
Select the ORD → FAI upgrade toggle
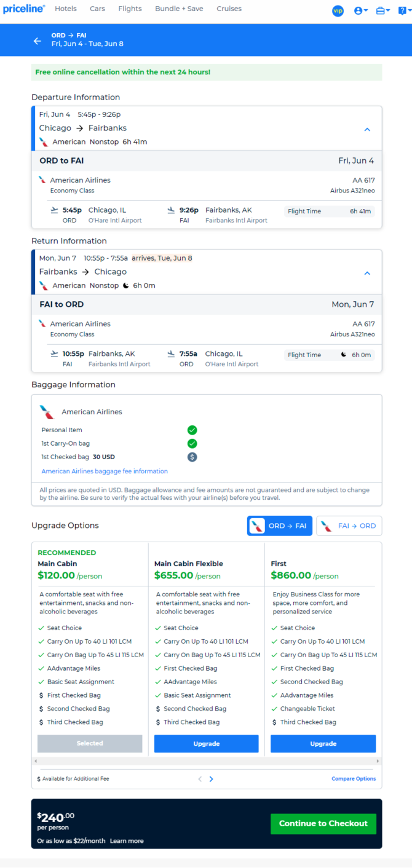coord(280,526)
